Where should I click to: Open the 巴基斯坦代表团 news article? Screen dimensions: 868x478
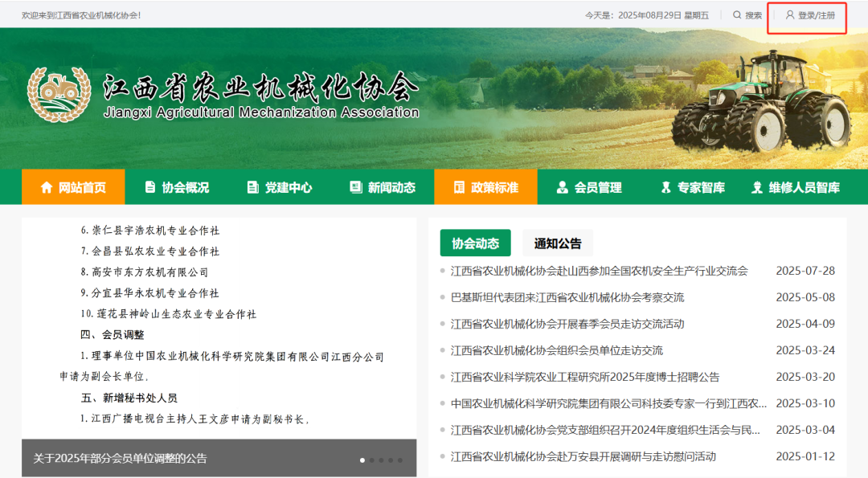(x=567, y=297)
